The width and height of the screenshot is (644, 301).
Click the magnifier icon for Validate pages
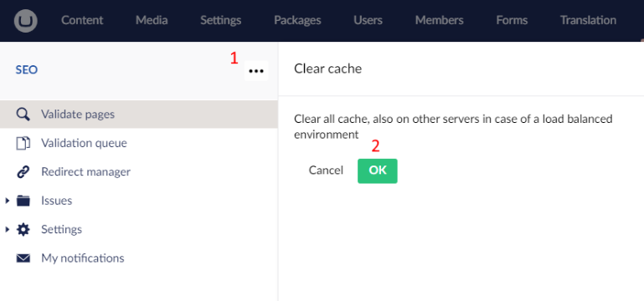[23, 115]
